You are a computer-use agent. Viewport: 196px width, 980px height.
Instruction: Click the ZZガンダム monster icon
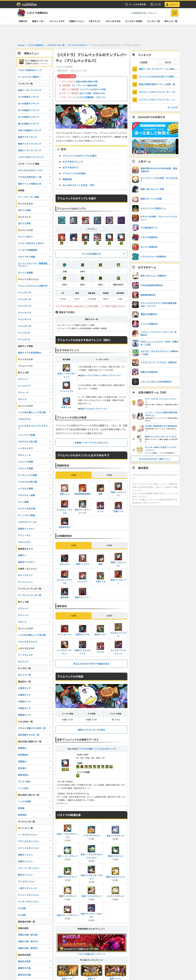pyautogui.click(x=64, y=558)
